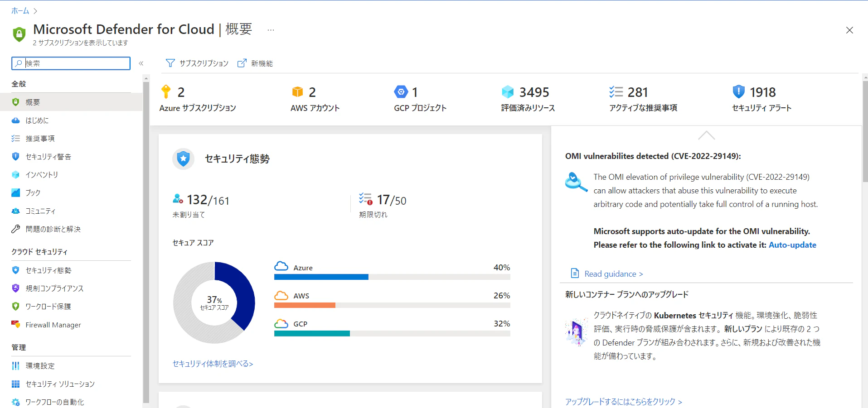Click the 3495 評価済みリソース count

pos(534,92)
